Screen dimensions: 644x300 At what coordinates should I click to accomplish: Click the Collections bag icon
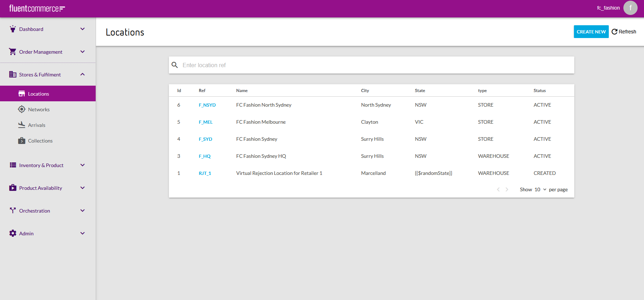coord(22,140)
